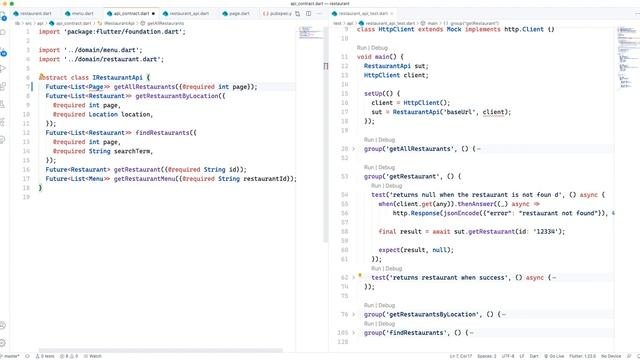Open the Run and Debug view
This screenshot has height=360, width=640.
coord(3,69)
